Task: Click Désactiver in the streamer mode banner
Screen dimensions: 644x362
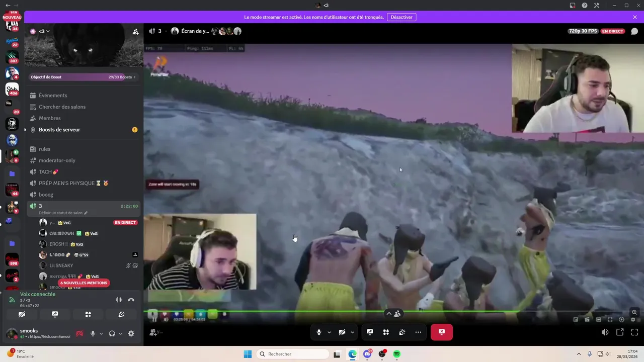Action: tap(401, 17)
